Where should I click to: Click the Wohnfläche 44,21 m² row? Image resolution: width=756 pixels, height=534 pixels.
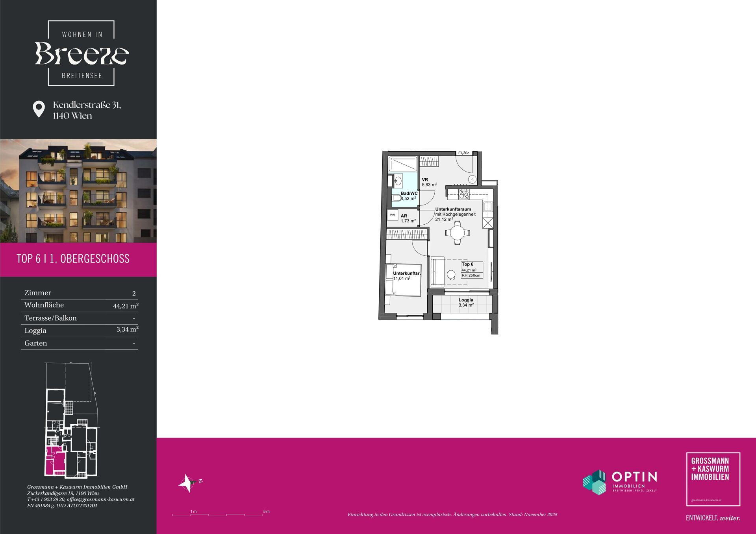coord(80,305)
